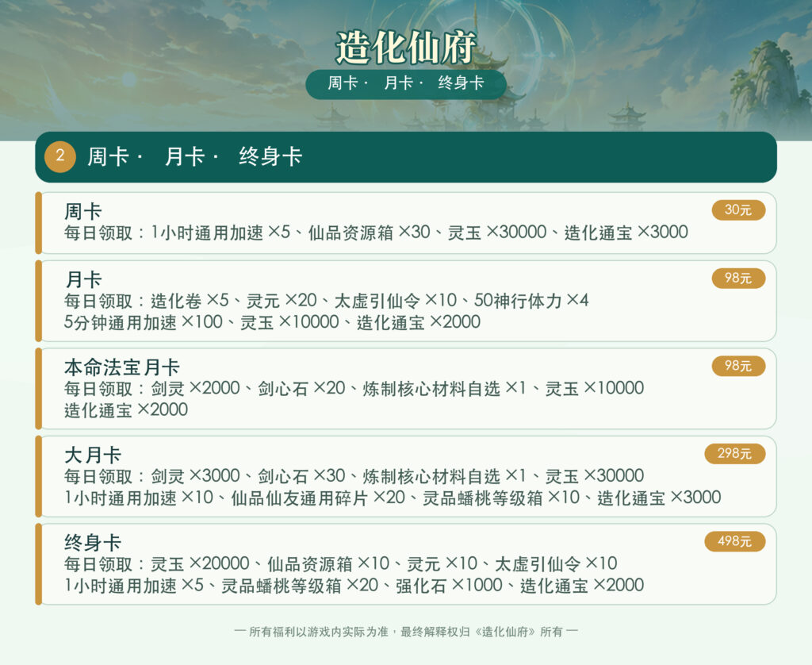Click the 仙品仙友通用碎片 ×20 text in 大月卡
Viewport: 812px width, 665px height.
pyautogui.click(x=317, y=498)
